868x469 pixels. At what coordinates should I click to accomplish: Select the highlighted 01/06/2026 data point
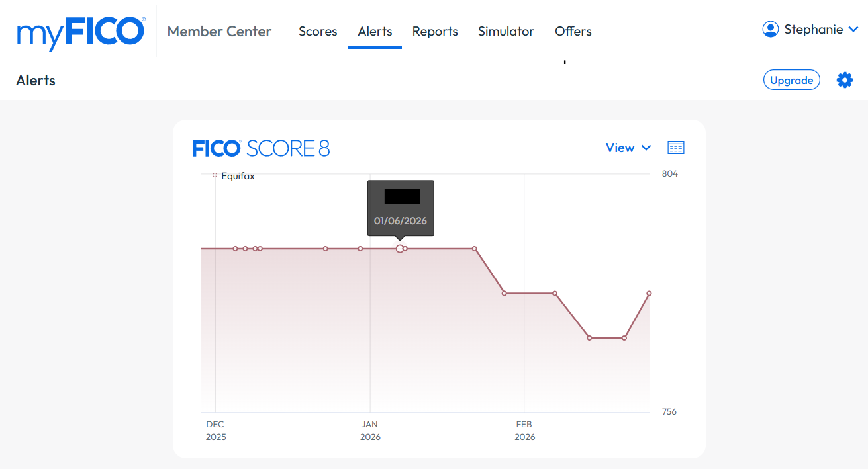coord(401,249)
